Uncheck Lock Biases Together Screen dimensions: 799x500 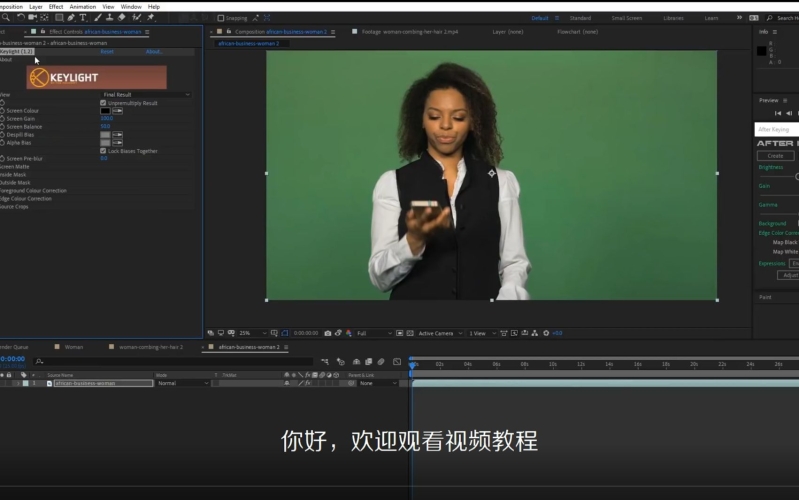click(x=103, y=151)
